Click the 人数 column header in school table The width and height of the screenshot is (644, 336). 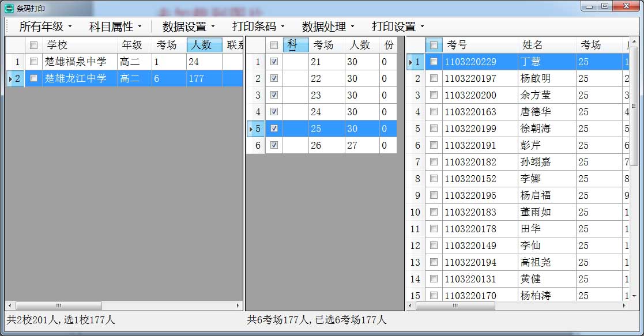point(205,45)
